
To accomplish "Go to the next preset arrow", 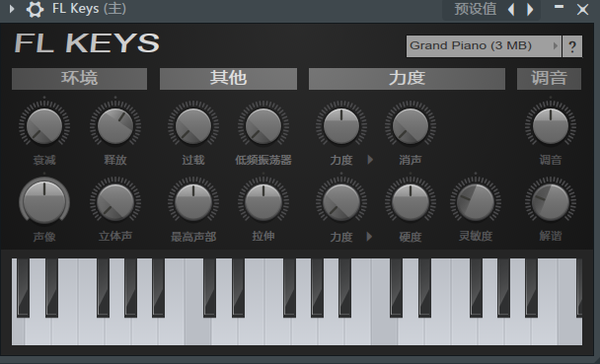I will (x=530, y=9).
